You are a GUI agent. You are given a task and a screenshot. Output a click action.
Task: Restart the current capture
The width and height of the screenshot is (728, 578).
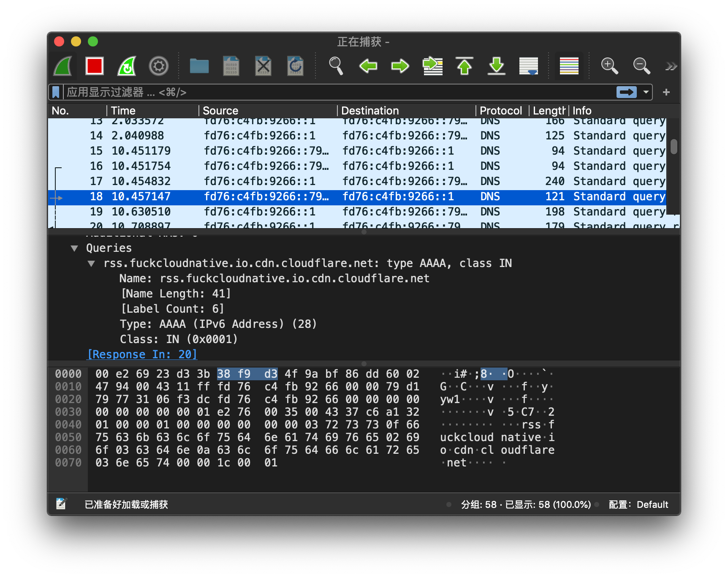tap(126, 66)
